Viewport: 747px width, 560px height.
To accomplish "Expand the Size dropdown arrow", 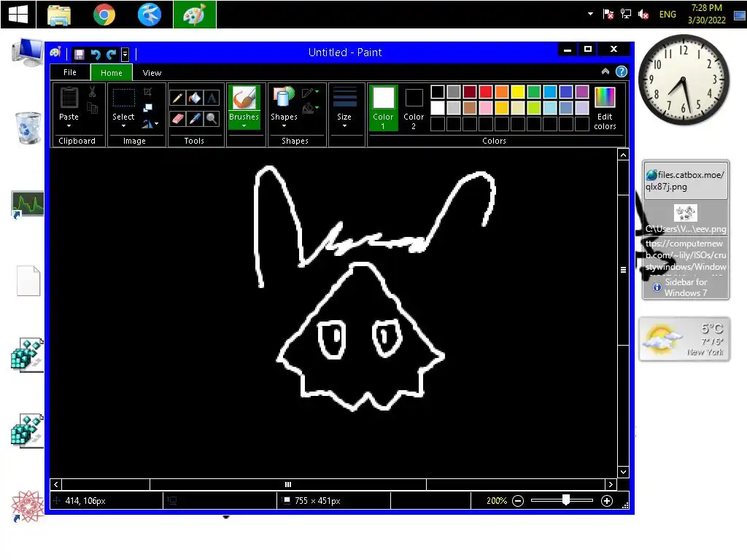I will click(344, 125).
